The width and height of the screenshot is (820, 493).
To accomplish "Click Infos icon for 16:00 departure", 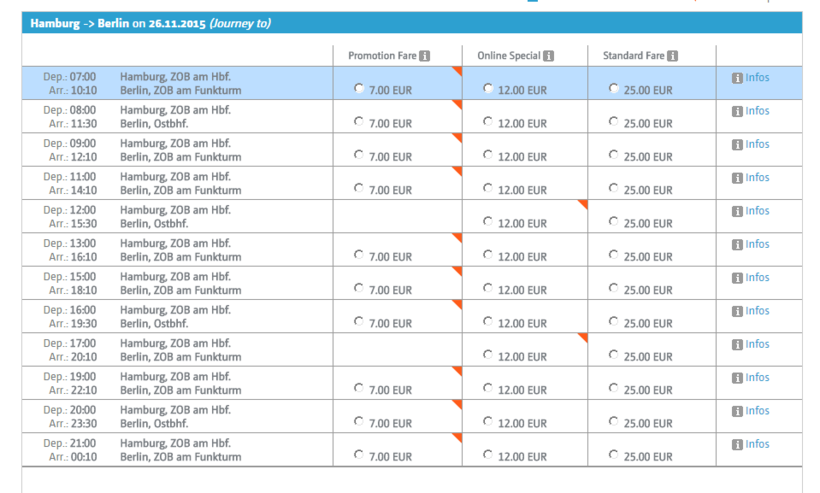I will (737, 311).
